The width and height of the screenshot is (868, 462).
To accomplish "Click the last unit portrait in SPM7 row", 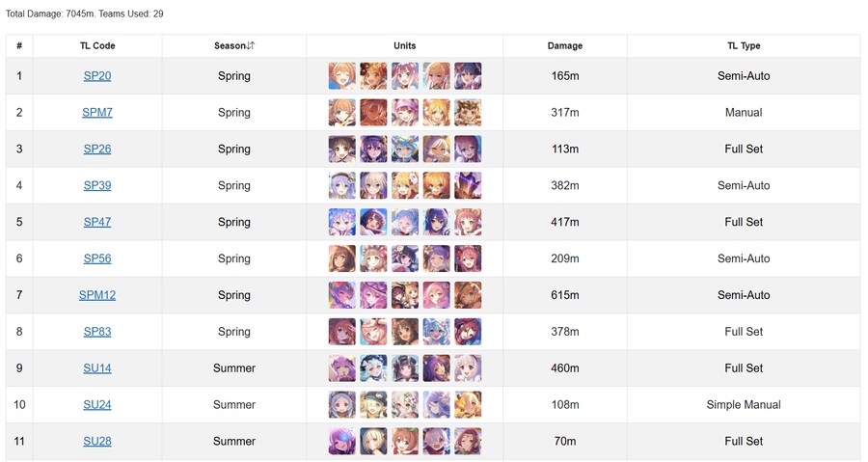I will (468, 113).
